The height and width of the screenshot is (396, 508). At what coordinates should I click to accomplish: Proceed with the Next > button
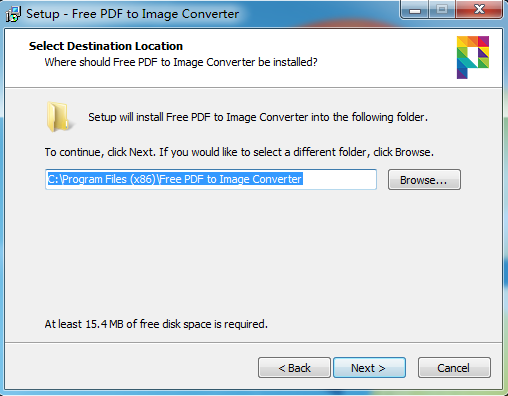[x=369, y=368]
